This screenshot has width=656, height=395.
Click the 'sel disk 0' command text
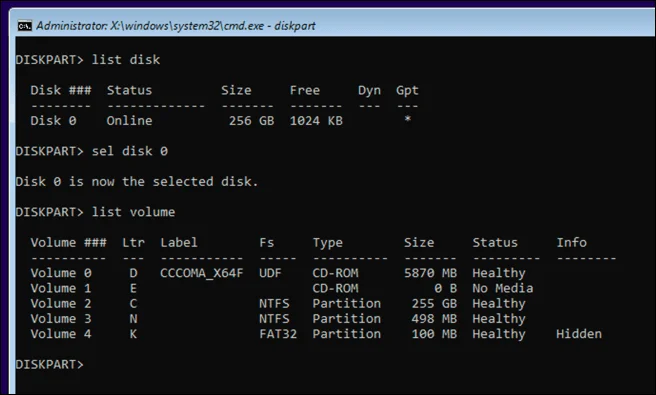click(x=130, y=151)
